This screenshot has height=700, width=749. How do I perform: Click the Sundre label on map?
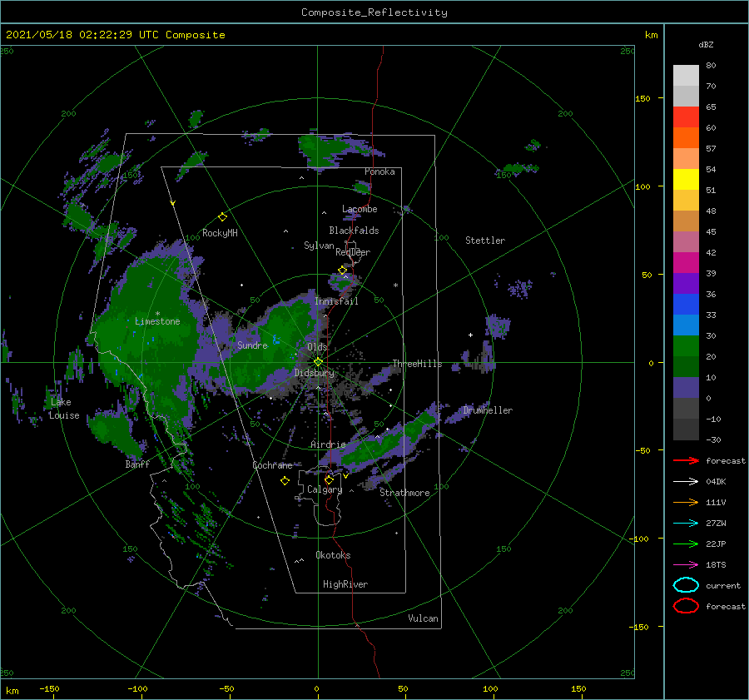pyautogui.click(x=252, y=345)
